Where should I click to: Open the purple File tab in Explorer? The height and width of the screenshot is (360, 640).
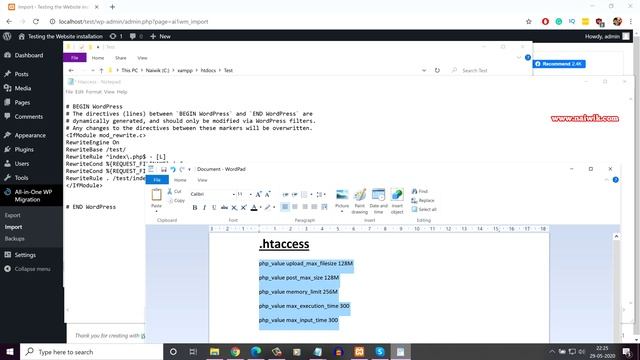(75, 58)
